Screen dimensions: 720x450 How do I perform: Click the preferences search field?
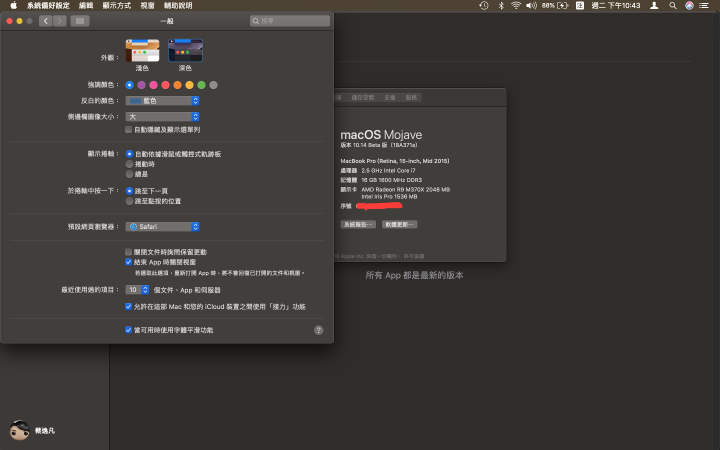pos(290,21)
